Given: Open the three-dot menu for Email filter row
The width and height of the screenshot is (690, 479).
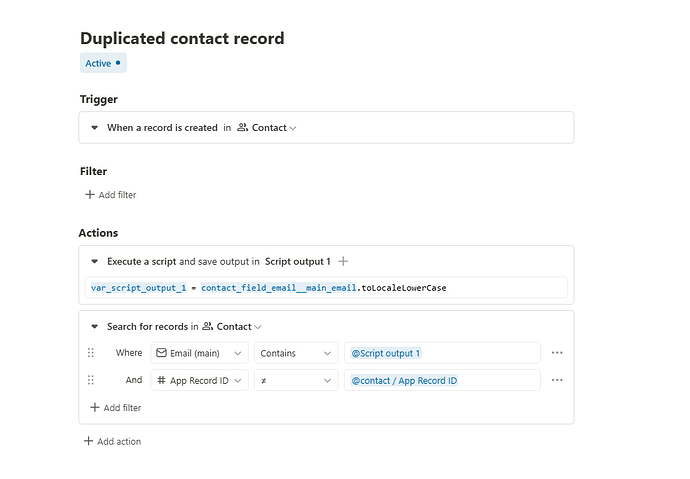Looking at the screenshot, I should [x=557, y=353].
